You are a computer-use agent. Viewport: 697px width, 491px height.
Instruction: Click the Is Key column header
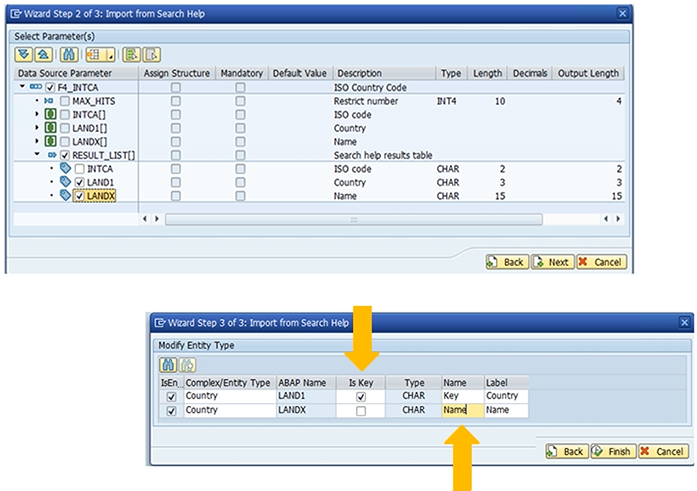360,382
